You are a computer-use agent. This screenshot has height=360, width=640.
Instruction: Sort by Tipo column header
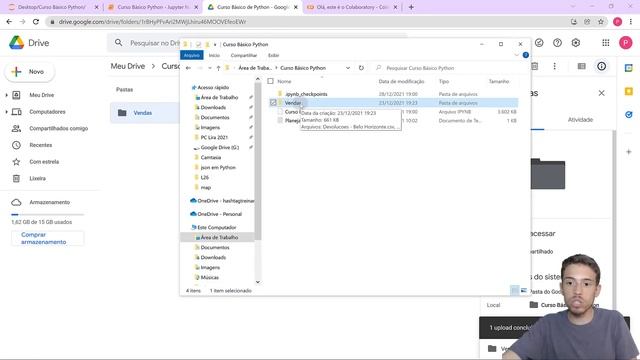point(444,82)
